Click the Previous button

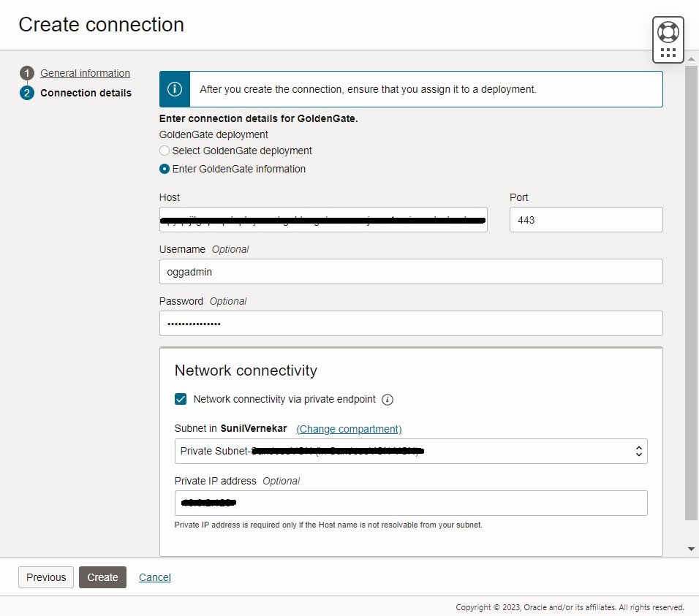(46, 577)
